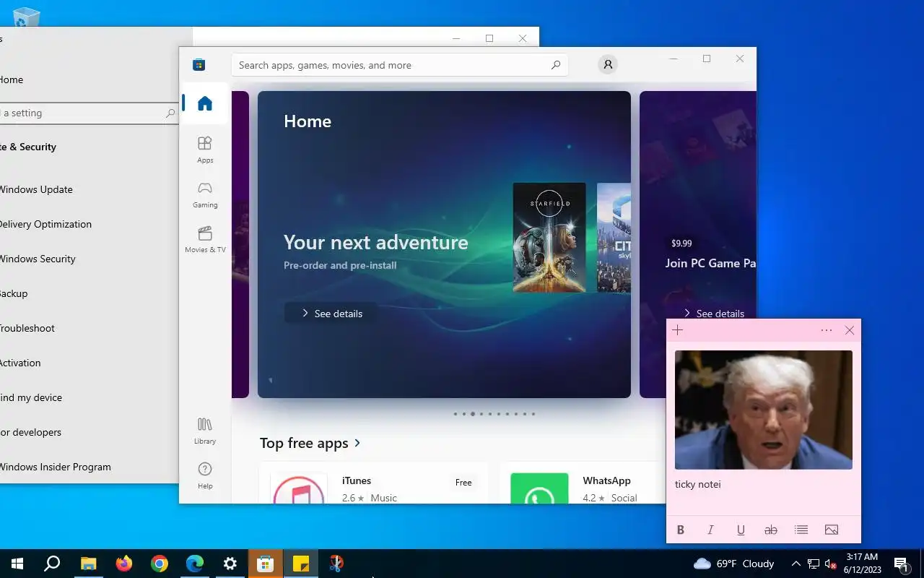Screen dimensions: 924x578
Task: Open the Starfield game cover
Action: (549, 238)
